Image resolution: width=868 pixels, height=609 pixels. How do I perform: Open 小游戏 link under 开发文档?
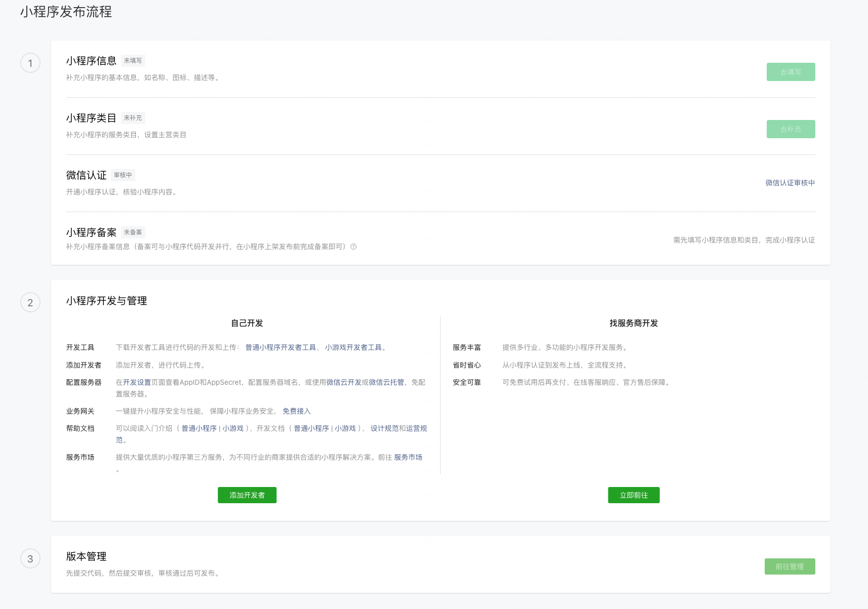pos(345,428)
